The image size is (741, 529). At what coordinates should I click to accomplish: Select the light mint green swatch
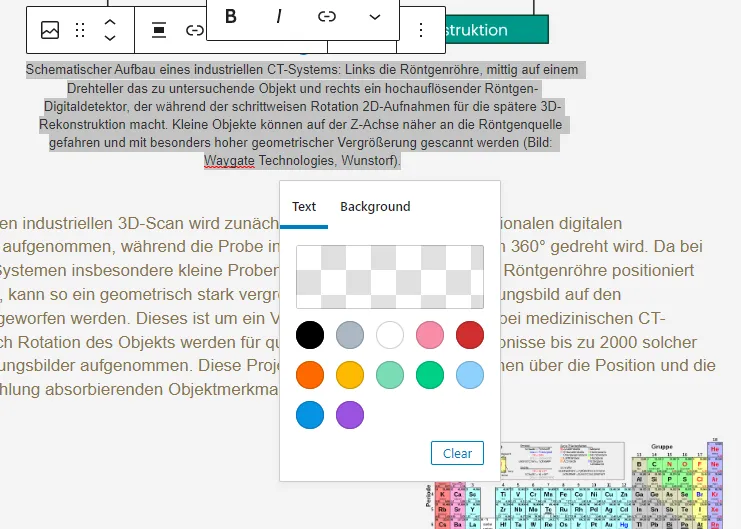point(390,375)
